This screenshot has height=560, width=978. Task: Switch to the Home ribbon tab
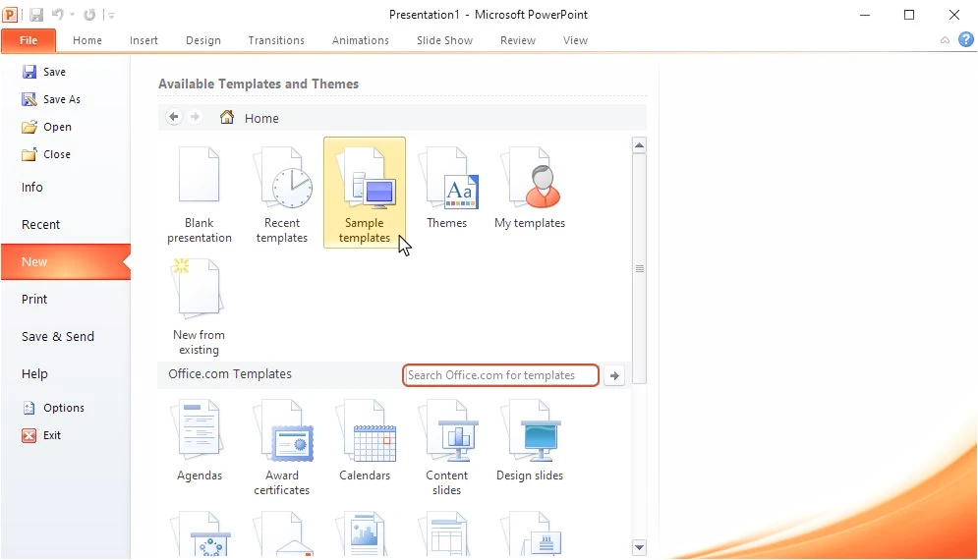pos(87,40)
